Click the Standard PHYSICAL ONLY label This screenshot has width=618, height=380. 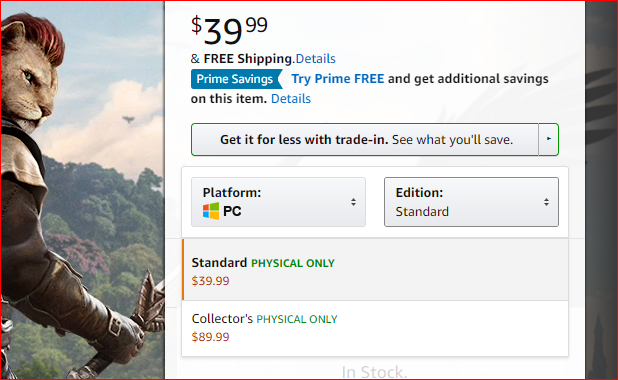tap(263, 263)
